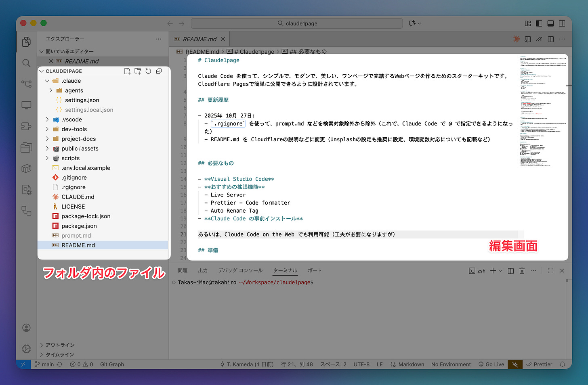Screen dimensions: 588x385
Task: Kill the terminal with trash icon
Action: coord(522,271)
